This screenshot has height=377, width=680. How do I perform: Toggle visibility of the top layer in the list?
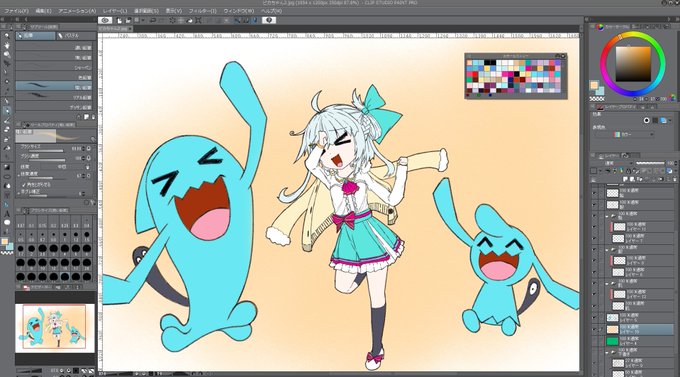coord(594,193)
